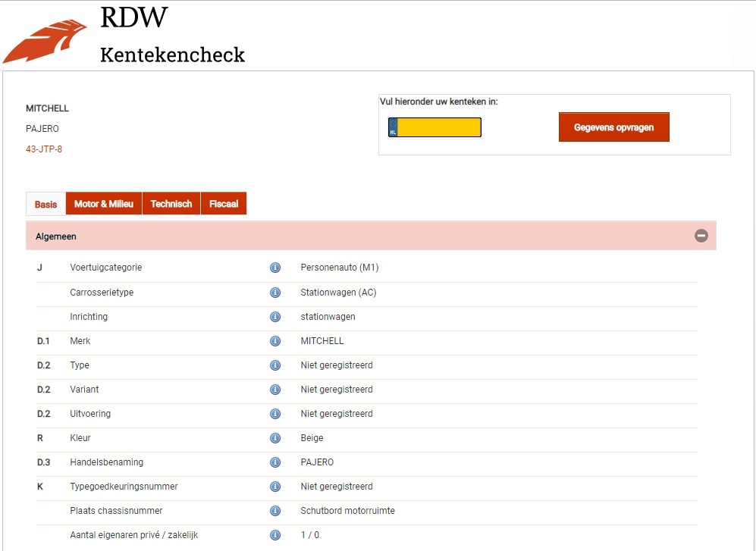756x551 pixels.
Task: Select the Kleur value Beige
Action: [x=312, y=438]
